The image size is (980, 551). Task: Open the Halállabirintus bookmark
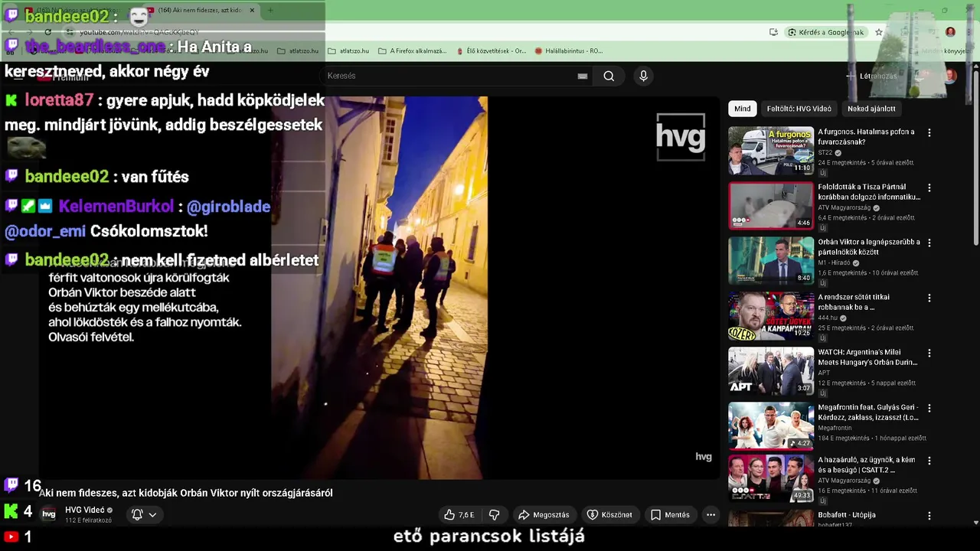pyautogui.click(x=569, y=51)
